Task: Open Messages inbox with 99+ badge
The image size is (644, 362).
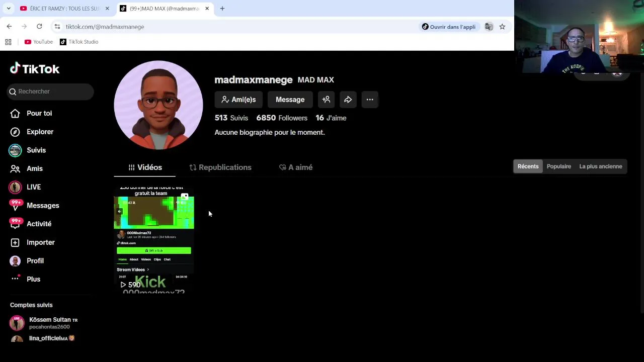Action: tap(34, 205)
